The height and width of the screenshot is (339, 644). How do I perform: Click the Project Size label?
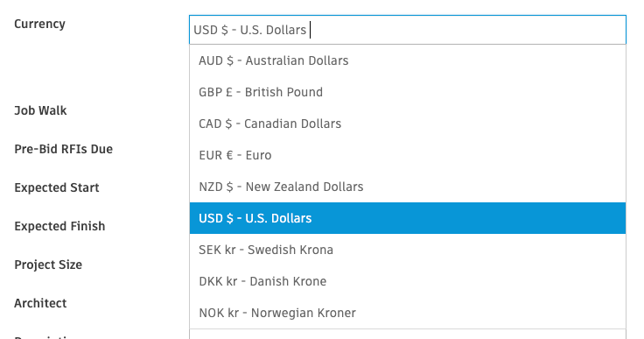(48, 265)
